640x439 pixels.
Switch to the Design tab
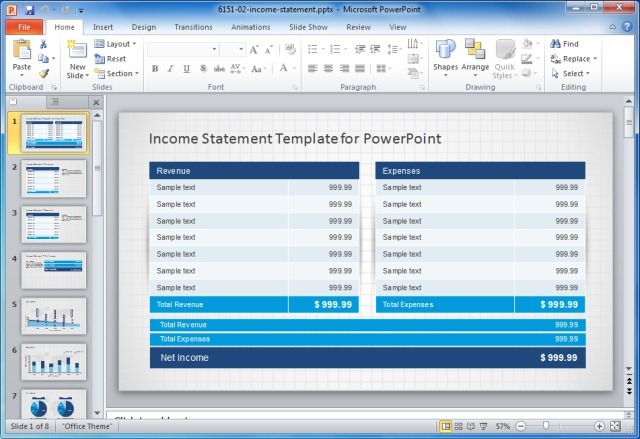coord(144,27)
